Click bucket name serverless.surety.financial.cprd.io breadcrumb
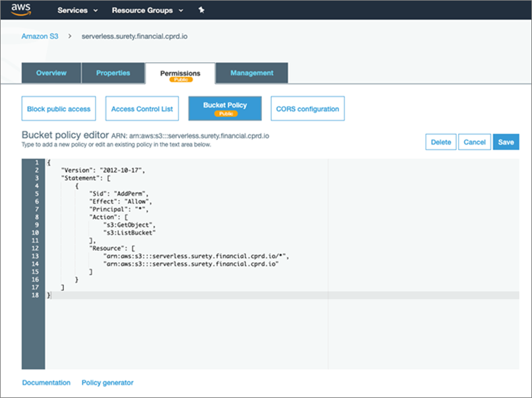 tap(135, 36)
